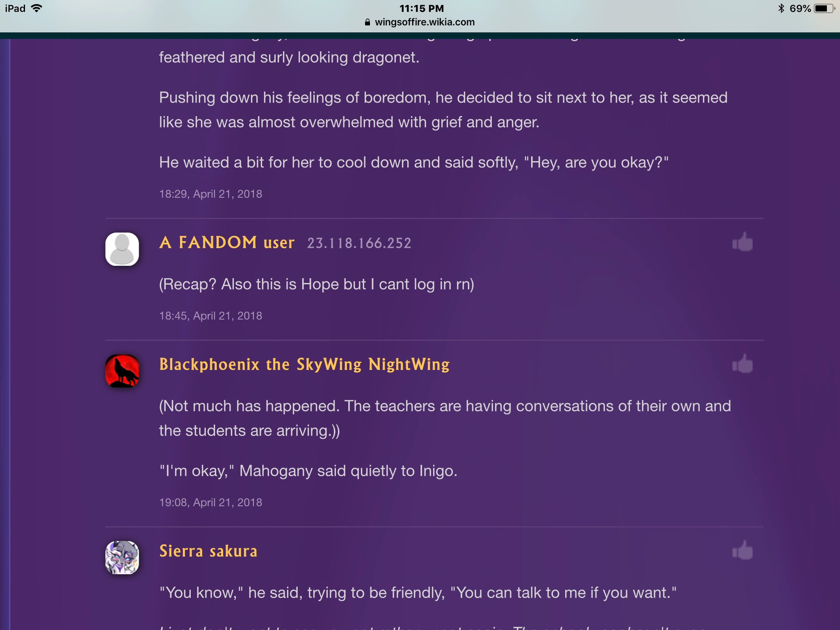Tap the 11:15 PM clock
The height and width of the screenshot is (630, 840).
pos(422,8)
